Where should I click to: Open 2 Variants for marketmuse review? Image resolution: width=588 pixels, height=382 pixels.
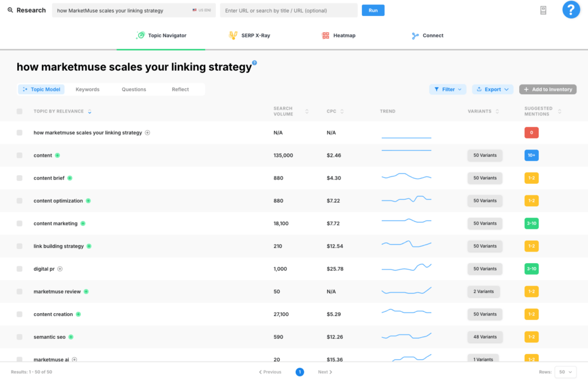(x=483, y=292)
